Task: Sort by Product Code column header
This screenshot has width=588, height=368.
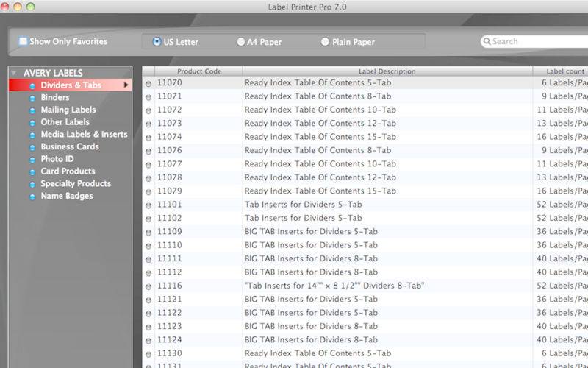Action: 198,71
